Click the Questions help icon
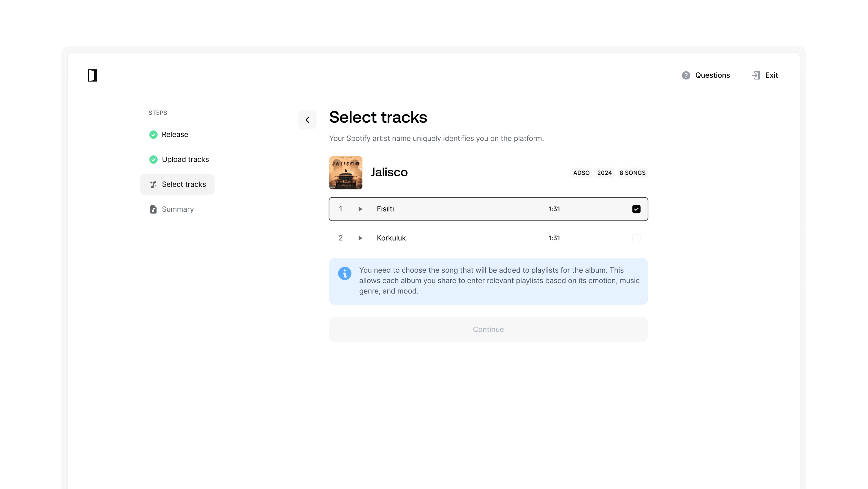Screen dimensions: 868x489 (x=686, y=75)
